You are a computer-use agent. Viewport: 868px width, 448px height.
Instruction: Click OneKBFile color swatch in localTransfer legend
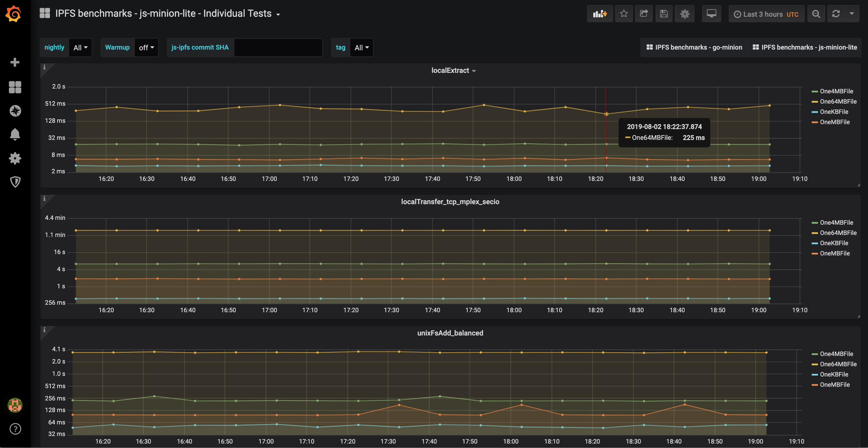(815, 243)
